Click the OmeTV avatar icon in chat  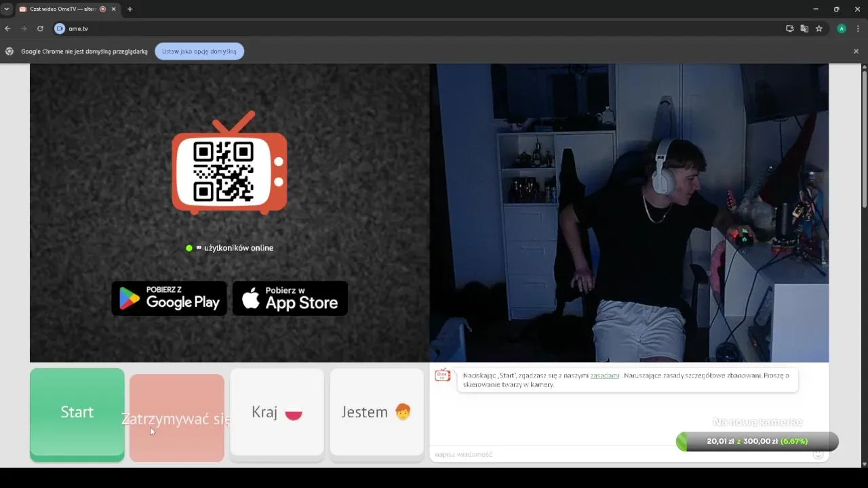click(x=443, y=375)
